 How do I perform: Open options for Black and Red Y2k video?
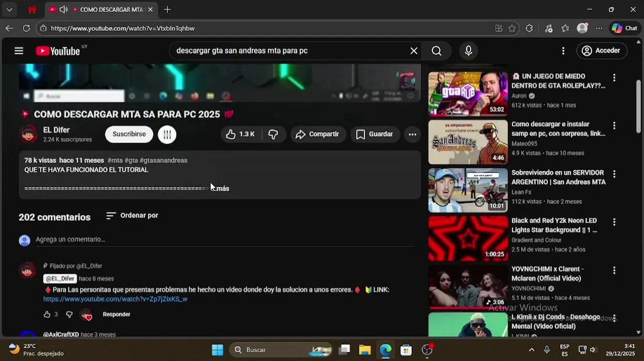coord(614,222)
